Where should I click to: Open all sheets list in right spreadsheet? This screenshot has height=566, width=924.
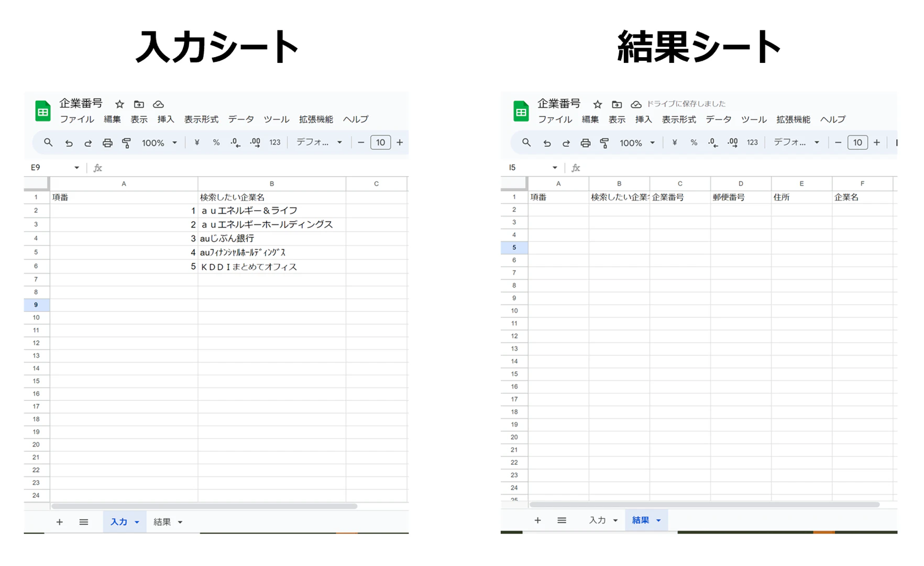pyautogui.click(x=562, y=520)
